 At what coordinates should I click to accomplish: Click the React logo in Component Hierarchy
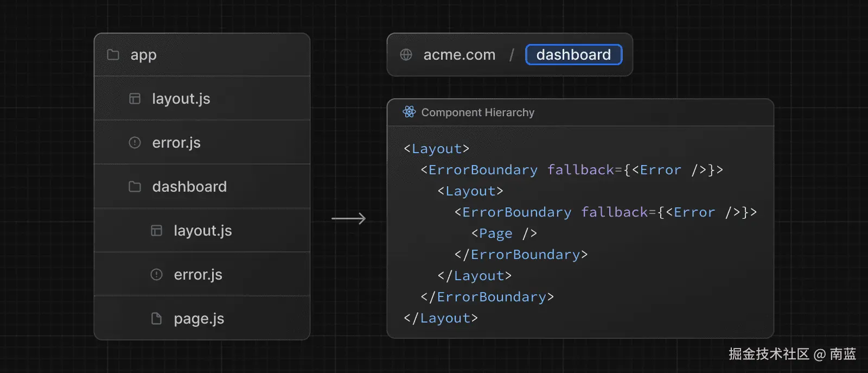[x=409, y=112]
